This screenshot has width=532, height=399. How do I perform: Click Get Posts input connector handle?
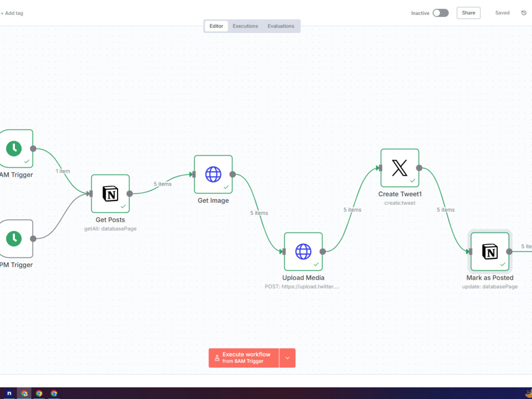[x=90, y=194]
